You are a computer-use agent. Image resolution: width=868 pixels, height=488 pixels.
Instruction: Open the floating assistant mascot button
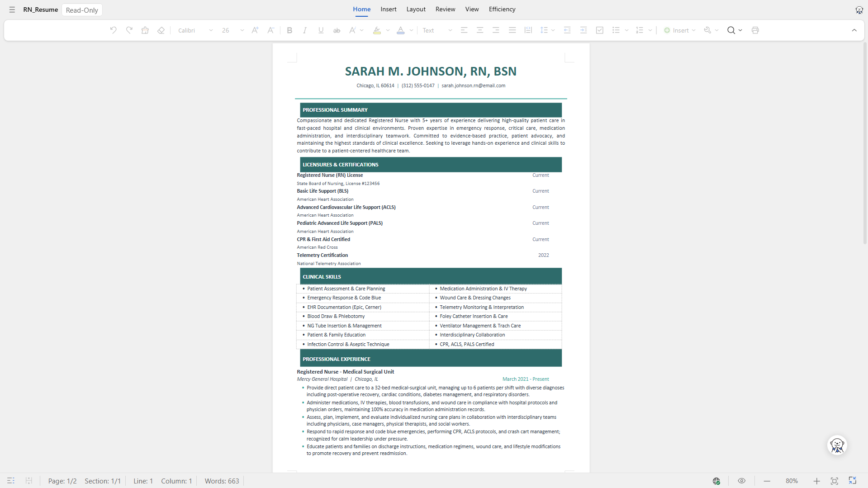[x=837, y=445]
